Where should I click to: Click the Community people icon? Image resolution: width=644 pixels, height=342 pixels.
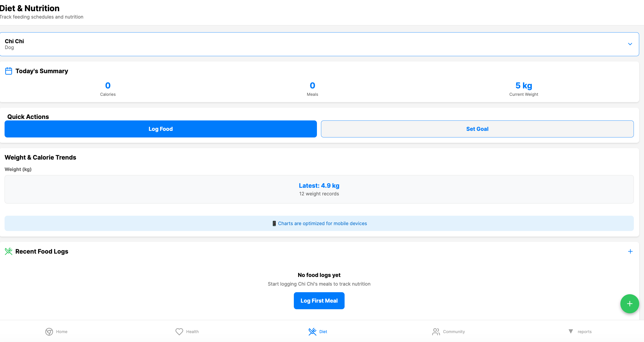pos(436,332)
